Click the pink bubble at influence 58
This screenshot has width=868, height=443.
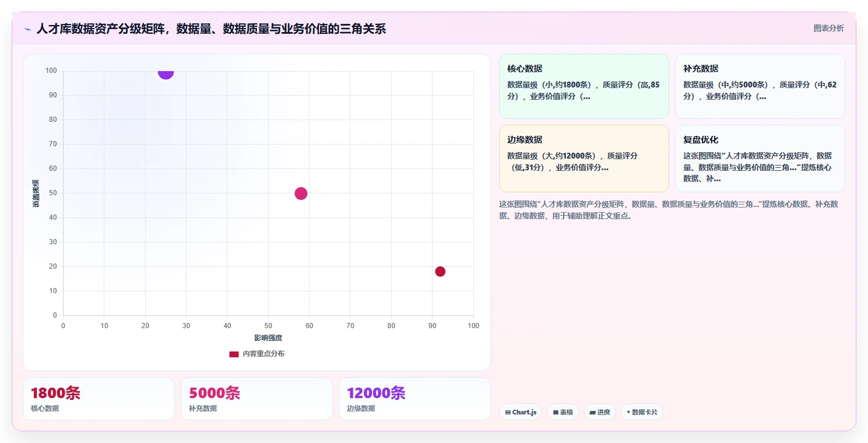301,194
